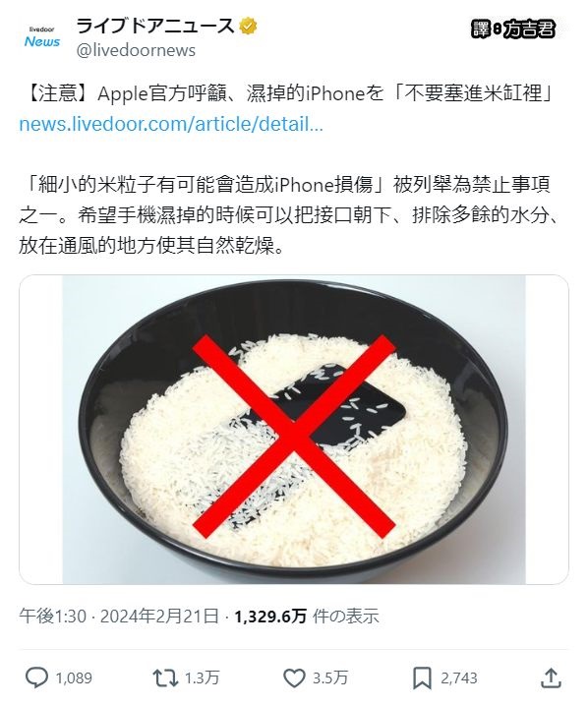This screenshot has width=588, height=706.
Task: Click the Livedoor News profile avatar
Action: pos(42,37)
